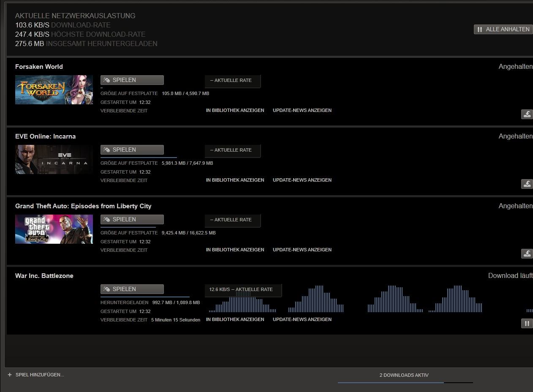The image size is (533, 392).
Task: View War Inc. Battlezone update news
Action: (302, 319)
